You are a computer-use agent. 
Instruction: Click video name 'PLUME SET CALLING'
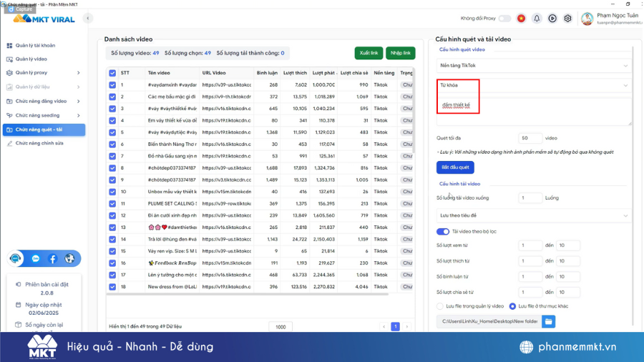[172, 204]
